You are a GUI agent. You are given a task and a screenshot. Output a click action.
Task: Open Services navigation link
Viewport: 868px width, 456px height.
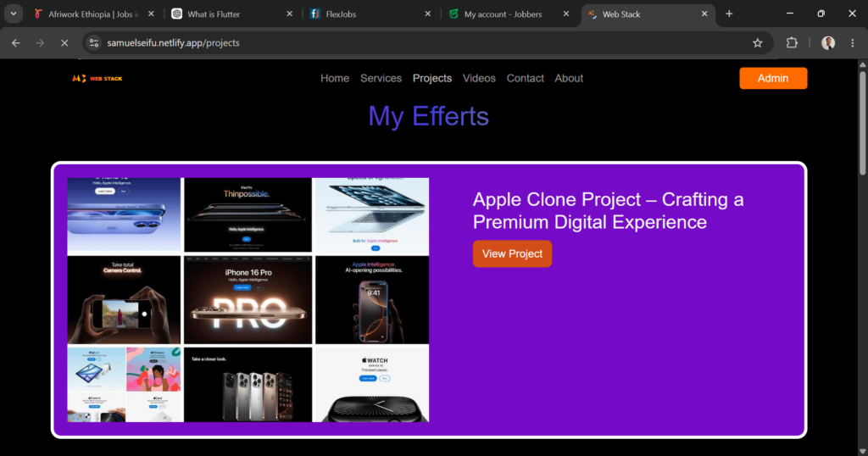point(381,79)
